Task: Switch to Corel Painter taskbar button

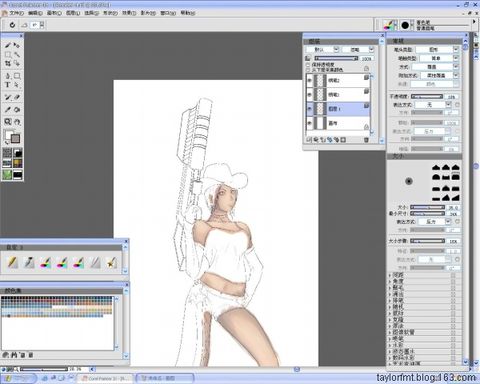Action: click(x=106, y=378)
